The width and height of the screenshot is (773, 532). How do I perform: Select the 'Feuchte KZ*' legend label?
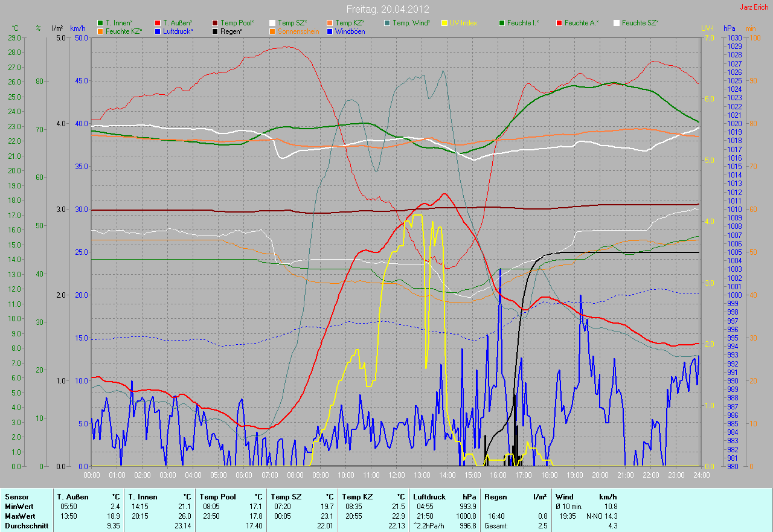click(123, 31)
